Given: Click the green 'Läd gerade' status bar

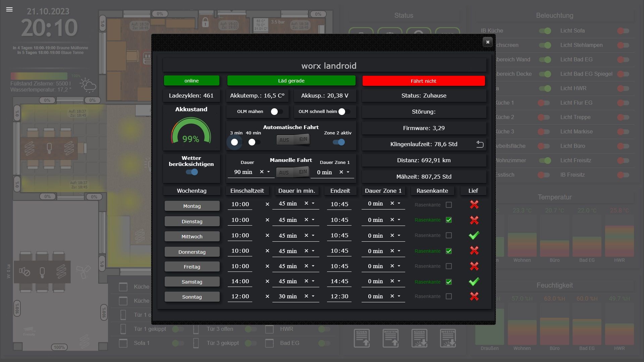Looking at the screenshot, I should 291,80.
